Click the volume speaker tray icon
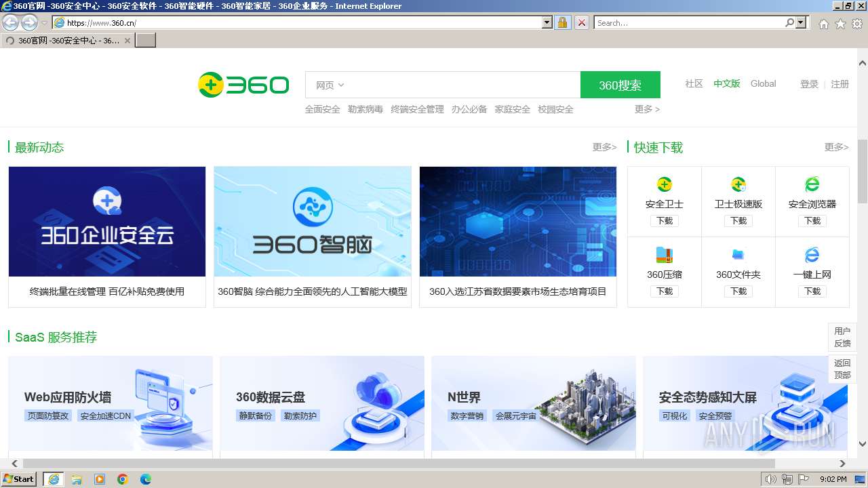 coord(770,479)
